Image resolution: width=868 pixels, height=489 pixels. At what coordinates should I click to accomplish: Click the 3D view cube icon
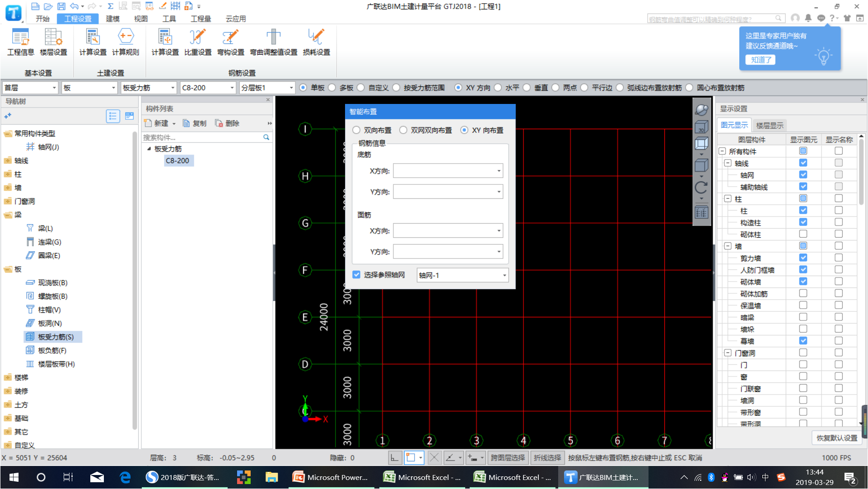coord(701,127)
